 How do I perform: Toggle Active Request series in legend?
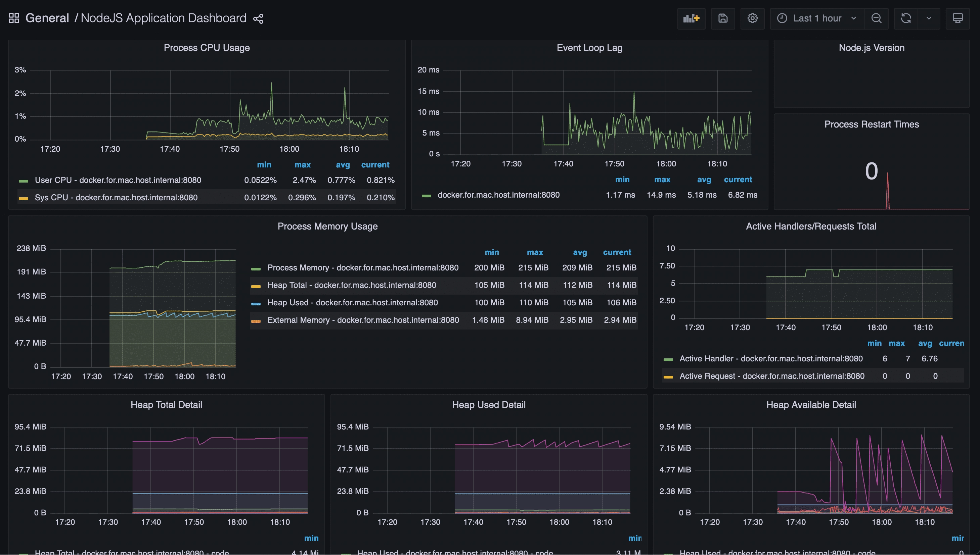tap(772, 376)
